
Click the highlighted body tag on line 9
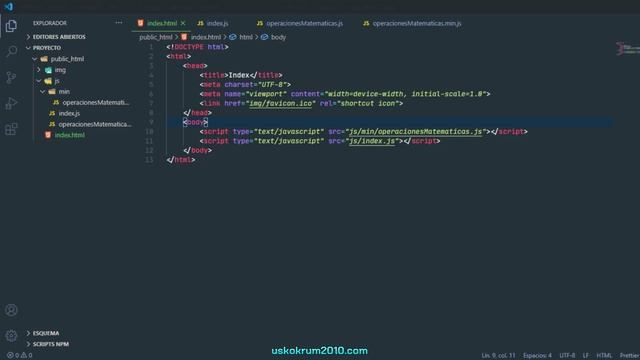[x=195, y=122]
